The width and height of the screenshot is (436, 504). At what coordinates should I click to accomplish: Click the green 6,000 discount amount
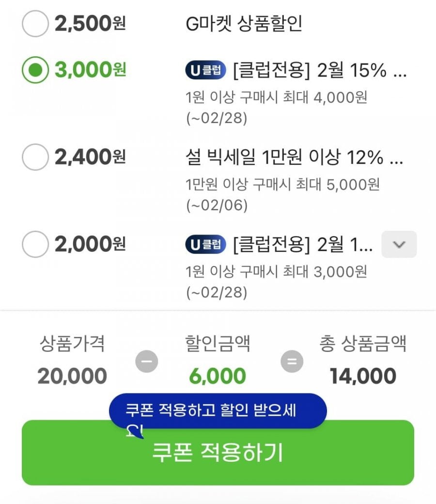point(218,376)
